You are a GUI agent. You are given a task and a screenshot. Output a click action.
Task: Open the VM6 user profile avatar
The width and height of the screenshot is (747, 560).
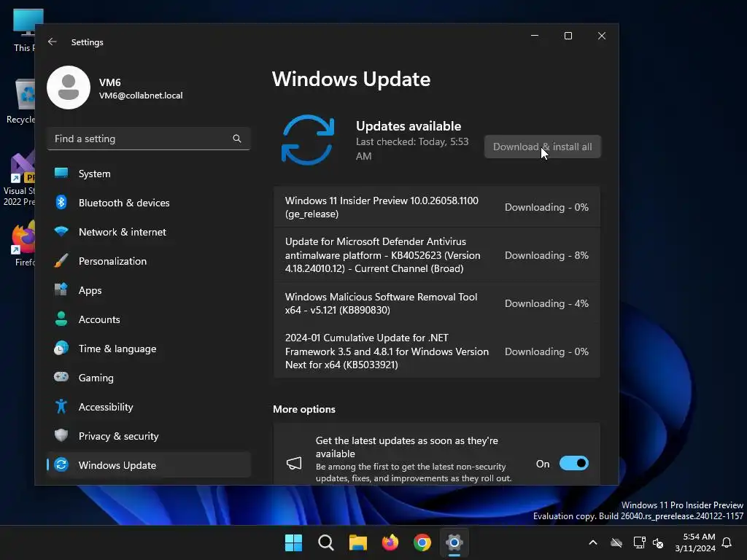[69, 87]
